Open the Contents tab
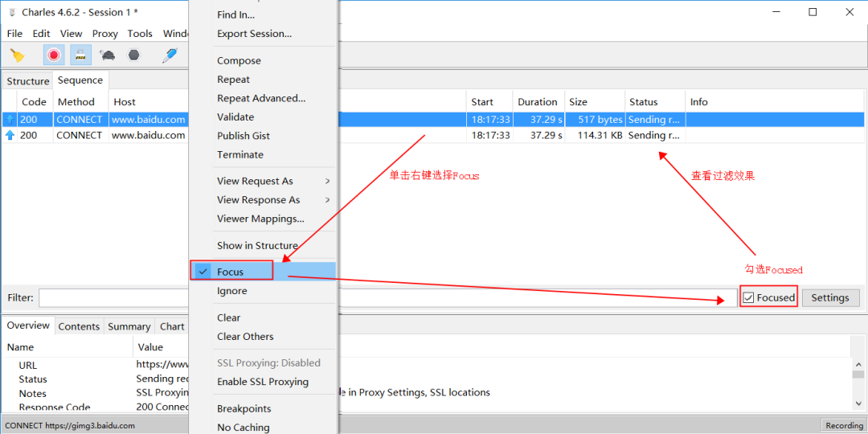Viewport: 868px width, 434px height. (x=79, y=326)
